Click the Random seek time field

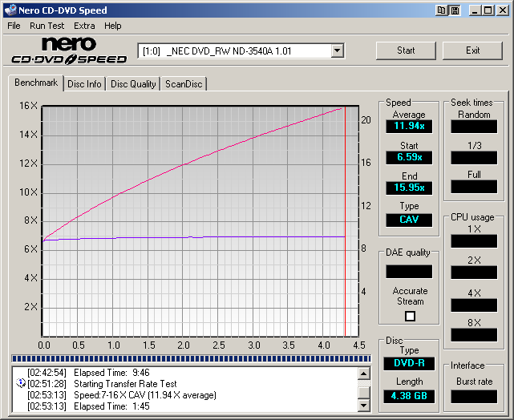(474, 127)
